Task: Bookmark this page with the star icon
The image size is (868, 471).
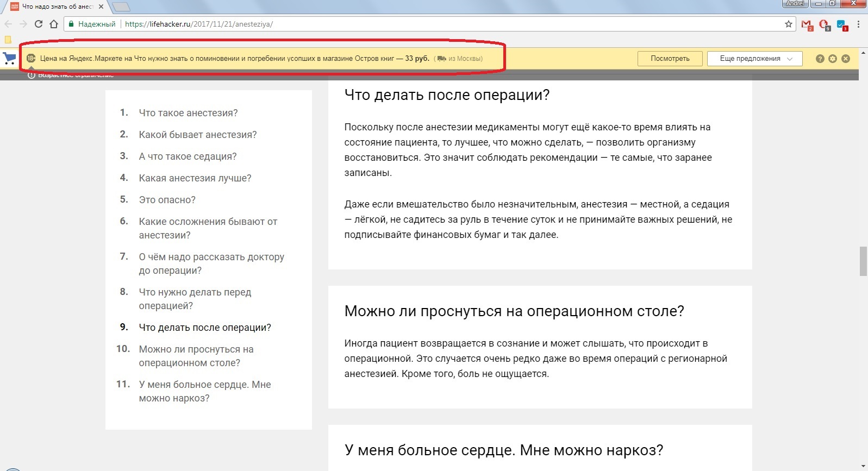Action: click(x=789, y=24)
